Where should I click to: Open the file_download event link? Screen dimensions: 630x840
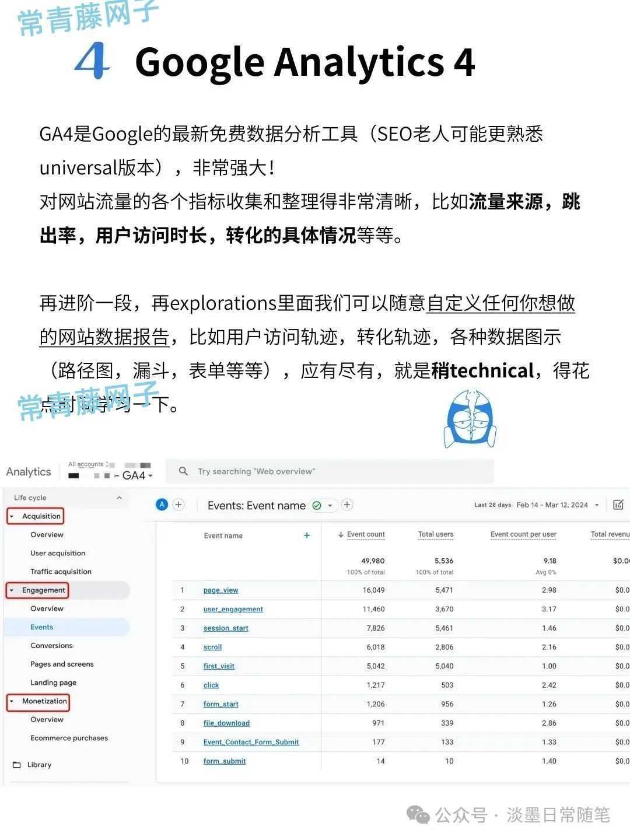(x=226, y=723)
